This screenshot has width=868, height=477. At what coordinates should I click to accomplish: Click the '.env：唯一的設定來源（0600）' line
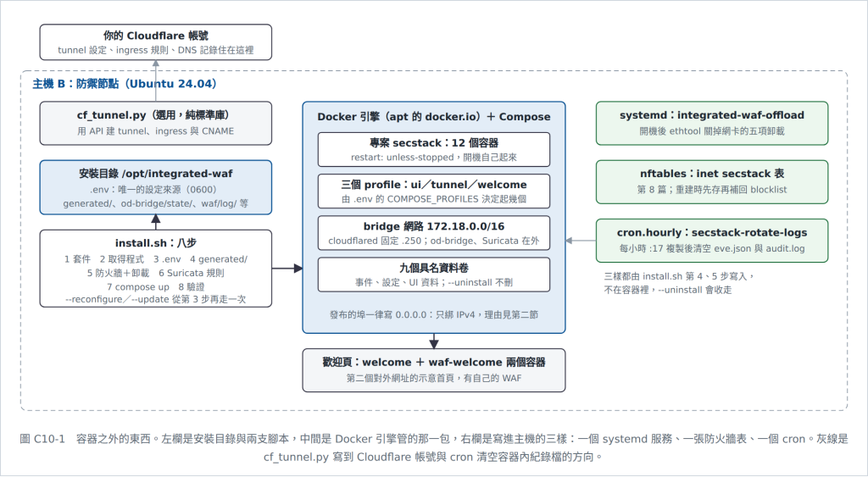click(x=156, y=190)
